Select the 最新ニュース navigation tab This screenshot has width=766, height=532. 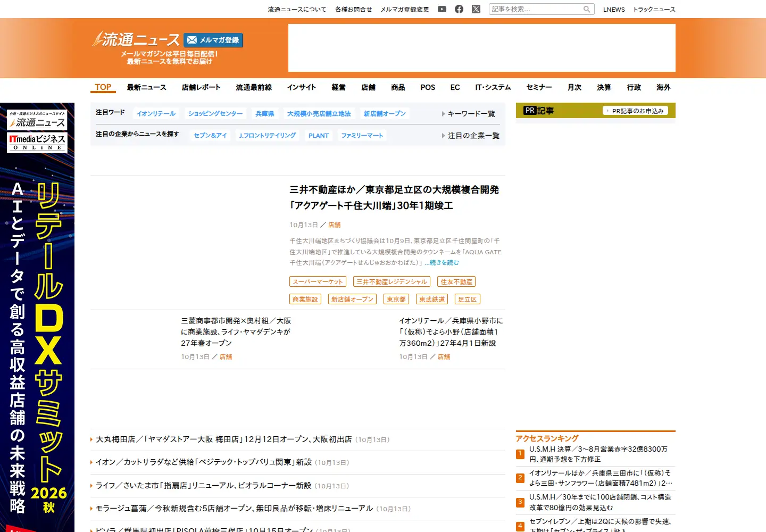pyautogui.click(x=146, y=87)
